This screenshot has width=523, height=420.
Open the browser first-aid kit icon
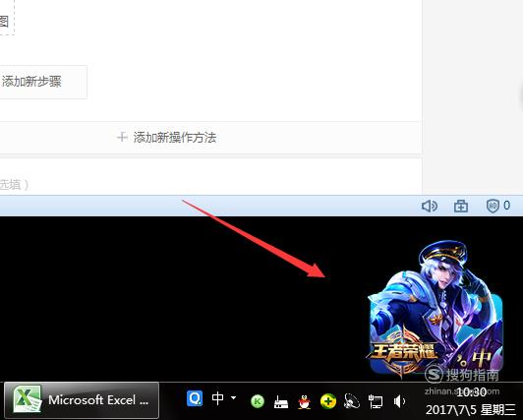click(461, 206)
